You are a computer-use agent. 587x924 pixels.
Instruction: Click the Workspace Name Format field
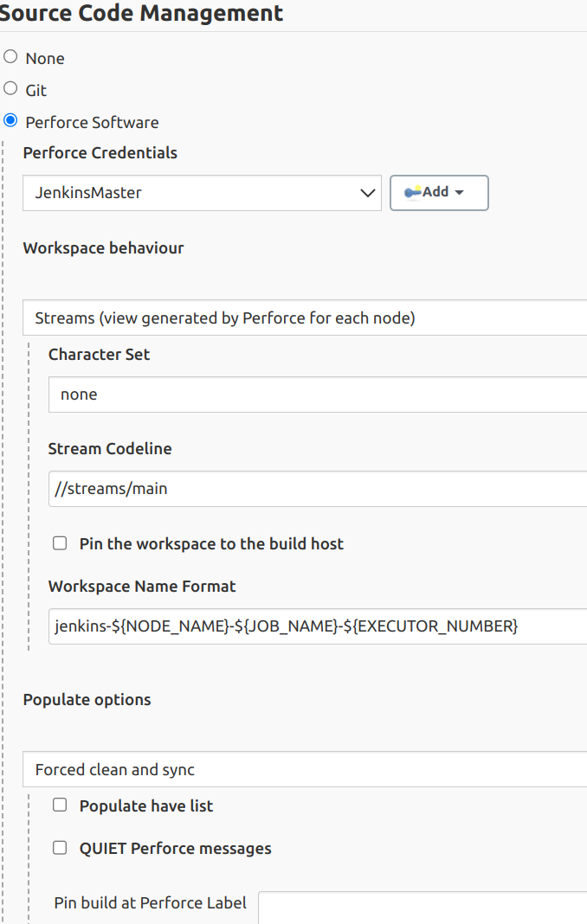[318, 626]
